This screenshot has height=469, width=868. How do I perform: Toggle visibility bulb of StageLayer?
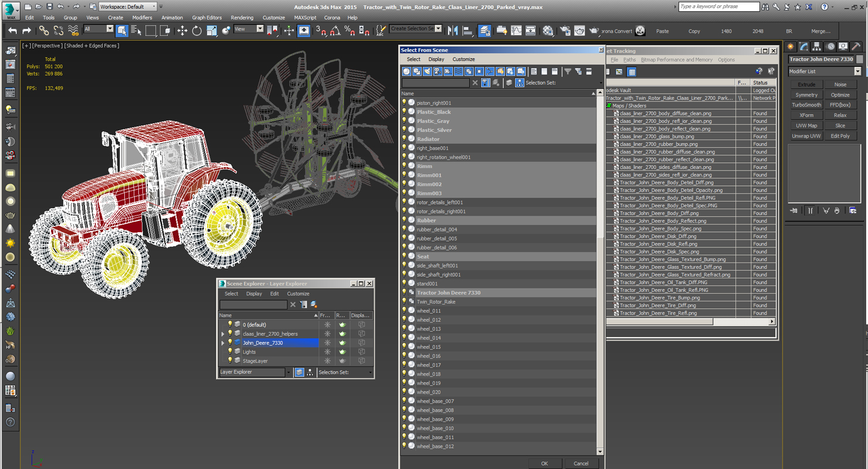tap(230, 361)
